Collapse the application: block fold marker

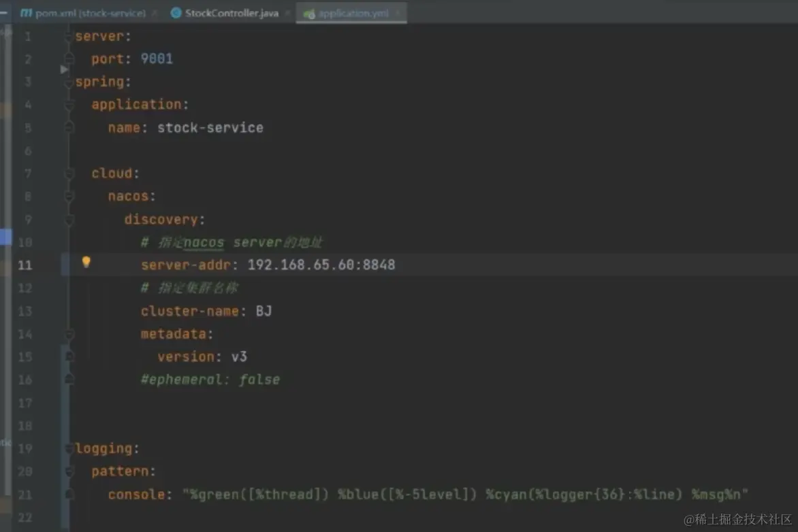coord(69,105)
